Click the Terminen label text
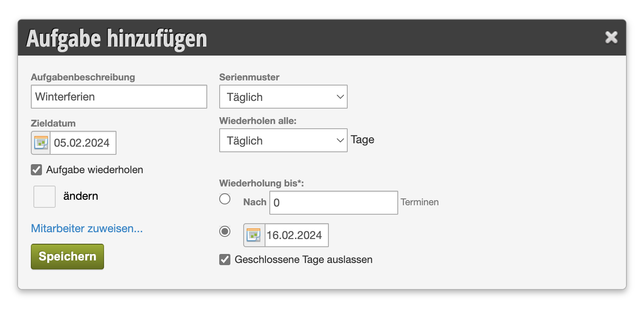Image resolution: width=644 pixels, height=319 pixels. (420, 202)
